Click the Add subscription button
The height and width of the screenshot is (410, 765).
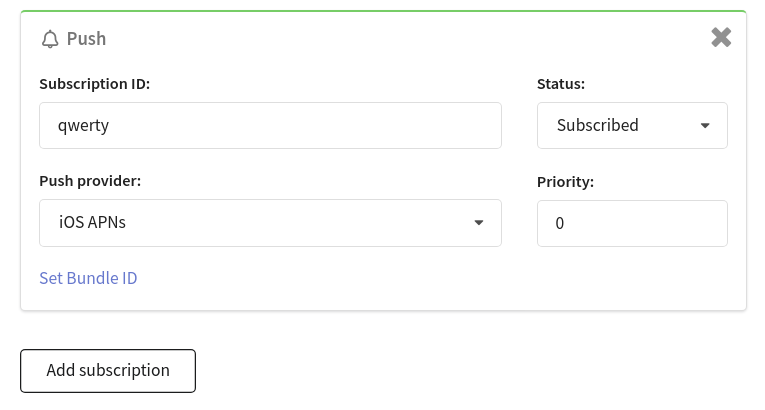point(108,371)
